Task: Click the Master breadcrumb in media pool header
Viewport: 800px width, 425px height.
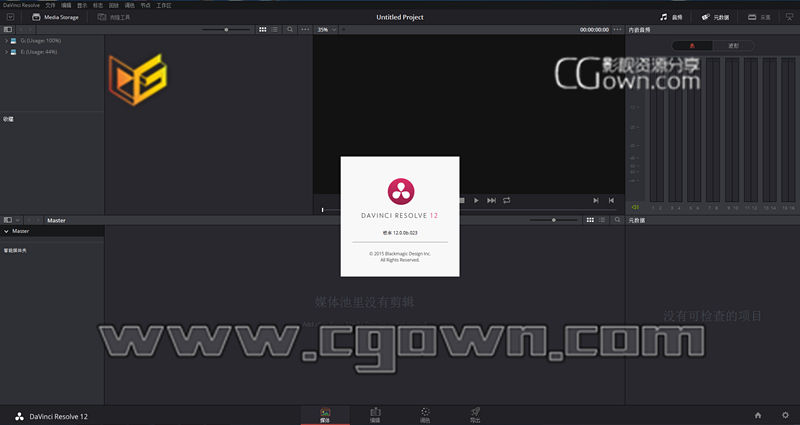Action: [x=56, y=220]
